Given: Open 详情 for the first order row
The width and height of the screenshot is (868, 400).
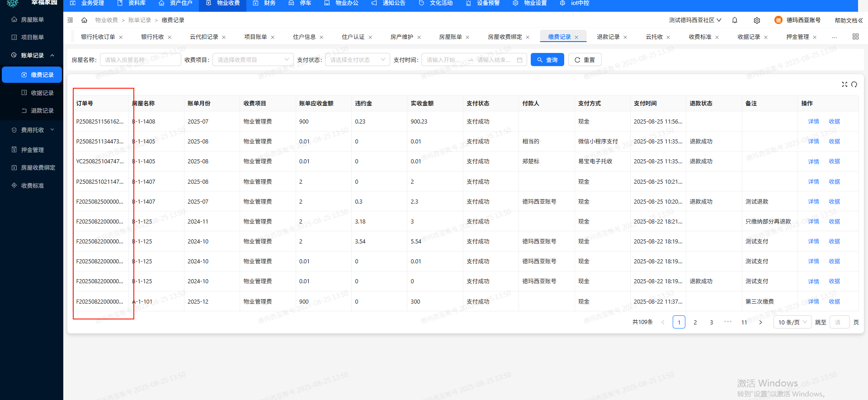Looking at the screenshot, I should coord(813,122).
